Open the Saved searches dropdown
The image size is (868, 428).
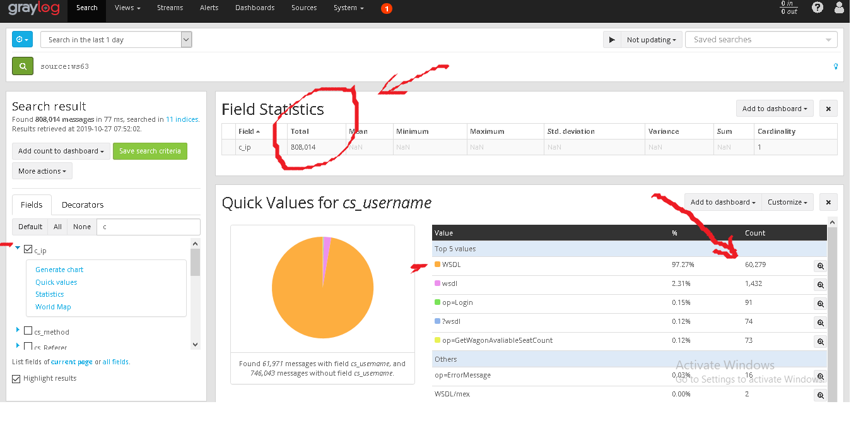click(x=761, y=40)
